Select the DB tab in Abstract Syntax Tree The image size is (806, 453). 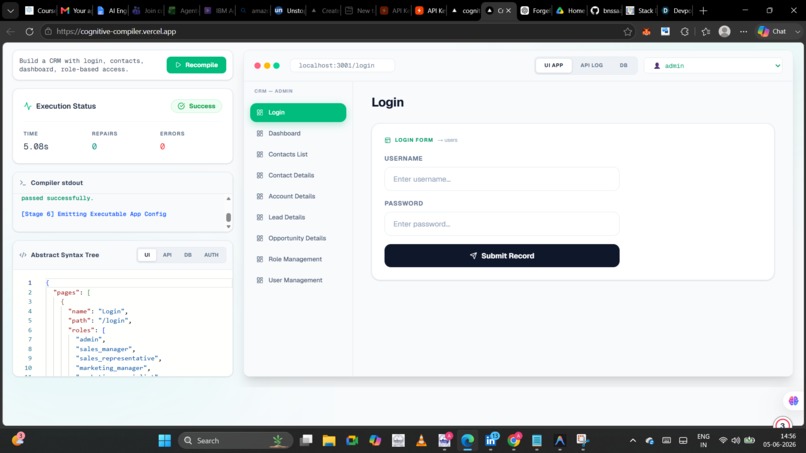pos(188,255)
